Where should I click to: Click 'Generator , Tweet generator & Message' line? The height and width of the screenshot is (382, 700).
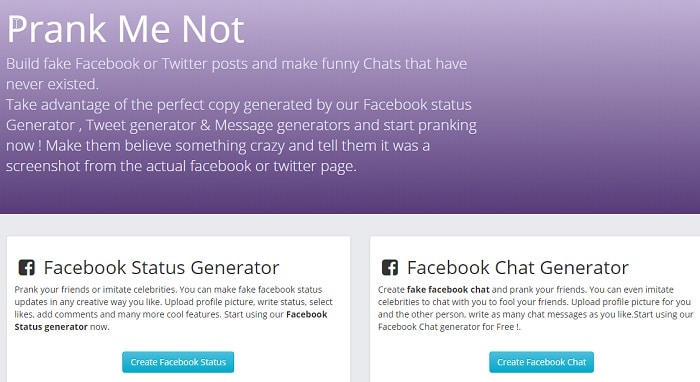click(241, 125)
